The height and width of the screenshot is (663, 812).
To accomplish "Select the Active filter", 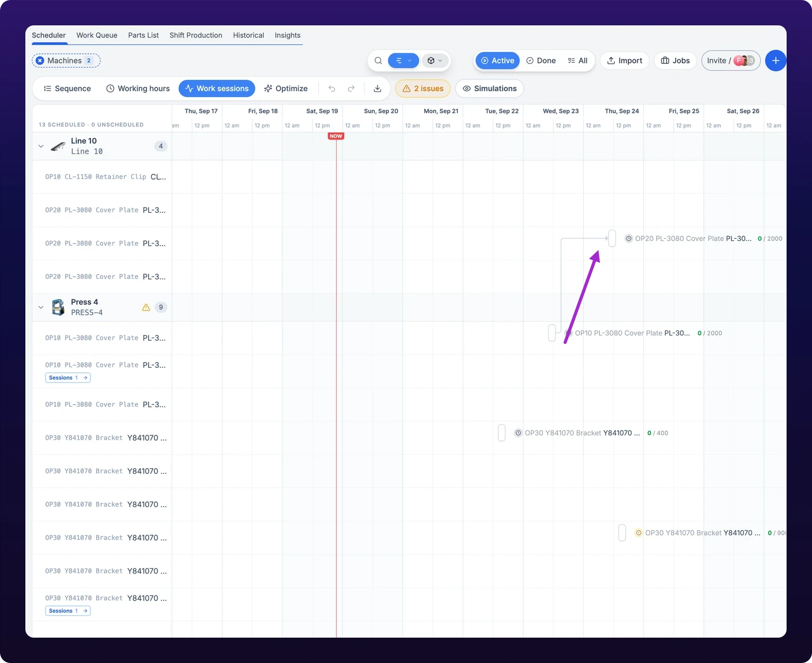I will point(497,61).
